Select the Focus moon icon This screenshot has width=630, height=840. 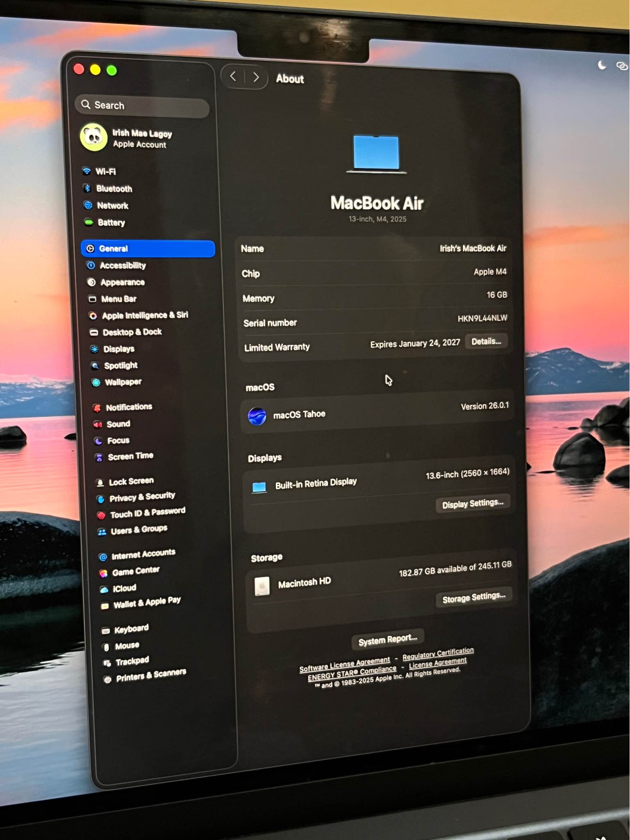click(x=98, y=441)
